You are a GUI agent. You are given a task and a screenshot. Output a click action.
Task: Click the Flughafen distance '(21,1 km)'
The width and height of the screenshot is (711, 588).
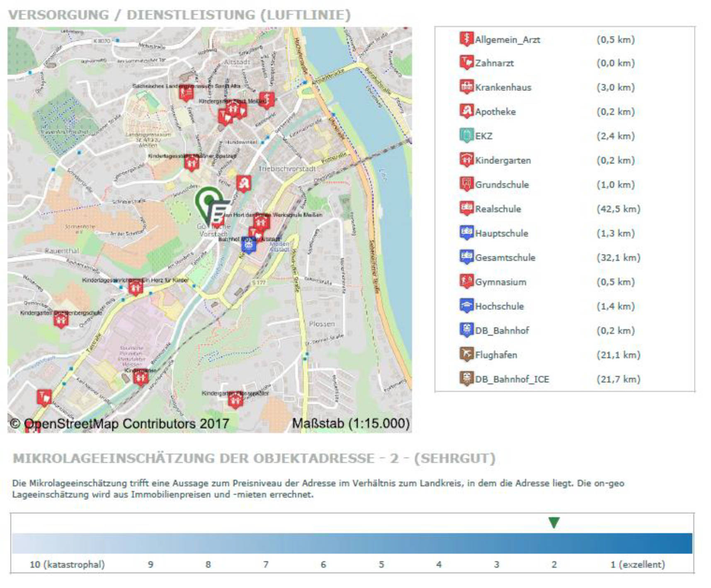coord(618,355)
